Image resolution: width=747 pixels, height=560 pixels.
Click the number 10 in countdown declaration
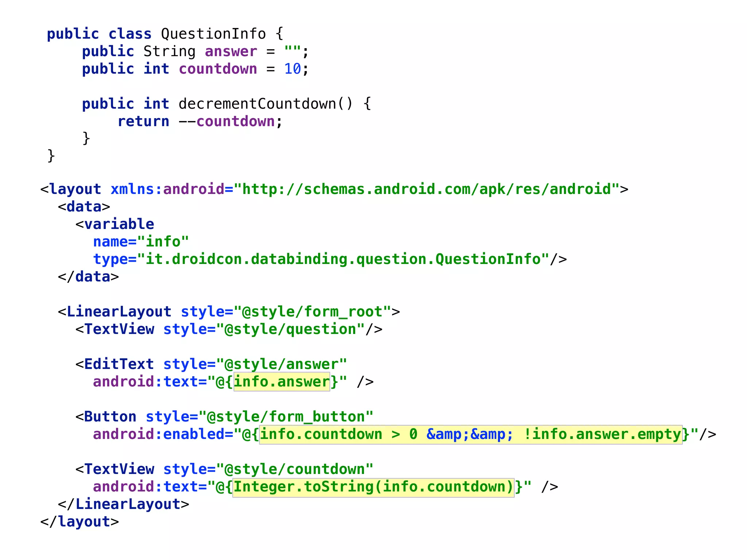click(x=293, y=69)
